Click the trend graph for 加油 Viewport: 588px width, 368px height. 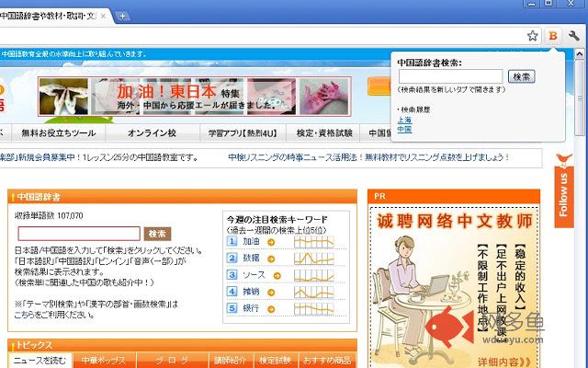point(314,242)
